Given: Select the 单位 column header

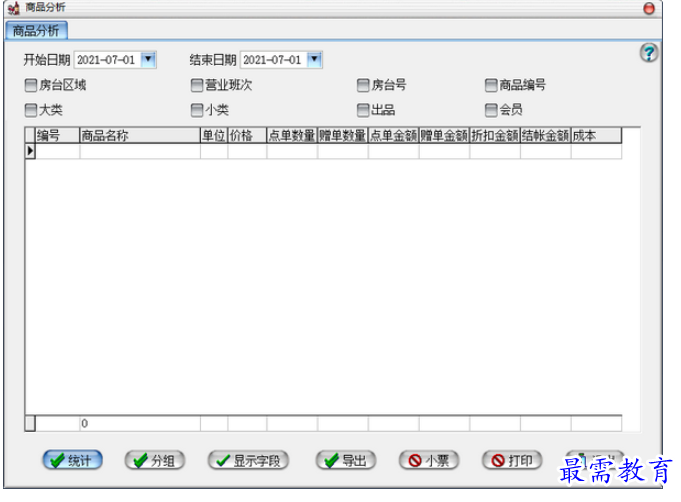Looking at the screenshot, I should coord(214,135).
